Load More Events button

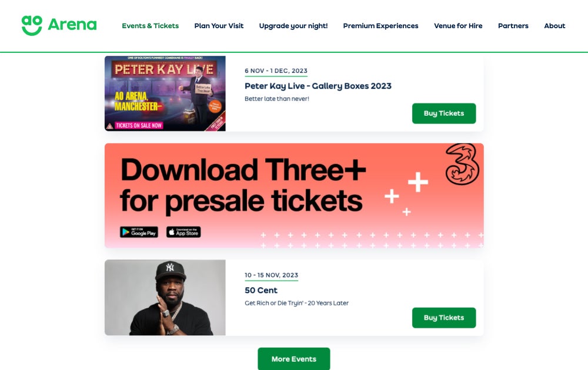pos(293,359)
